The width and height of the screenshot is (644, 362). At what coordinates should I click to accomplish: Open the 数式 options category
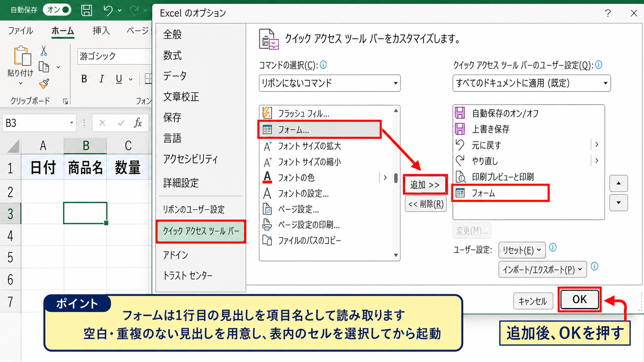tap(172, 55)
